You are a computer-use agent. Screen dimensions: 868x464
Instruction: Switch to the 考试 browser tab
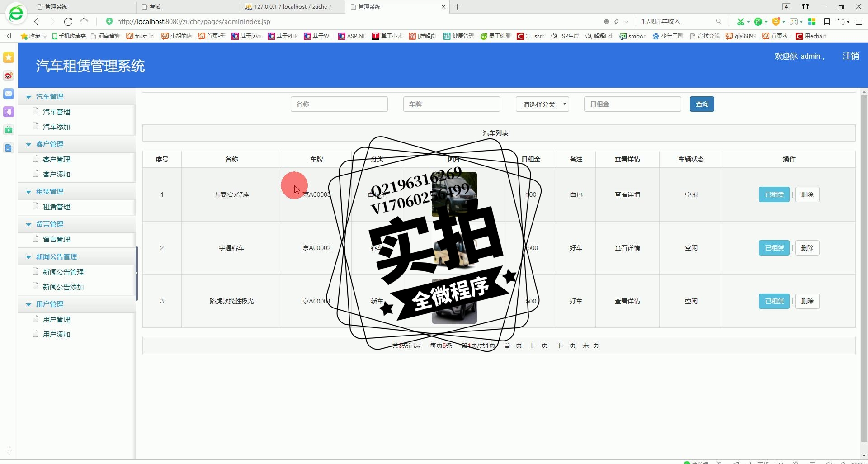[189, 7]
